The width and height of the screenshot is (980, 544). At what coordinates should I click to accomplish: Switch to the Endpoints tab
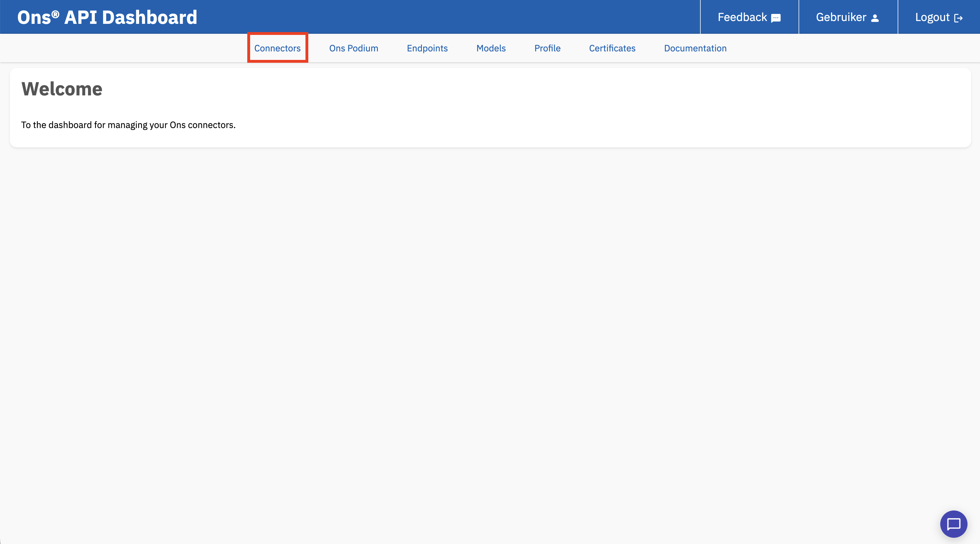(427, 48)
